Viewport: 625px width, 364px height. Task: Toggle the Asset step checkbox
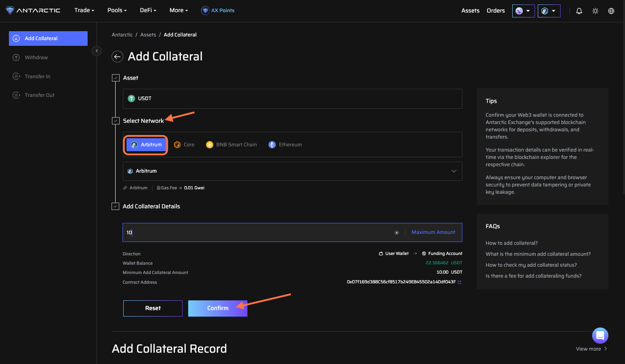(116, 78)
